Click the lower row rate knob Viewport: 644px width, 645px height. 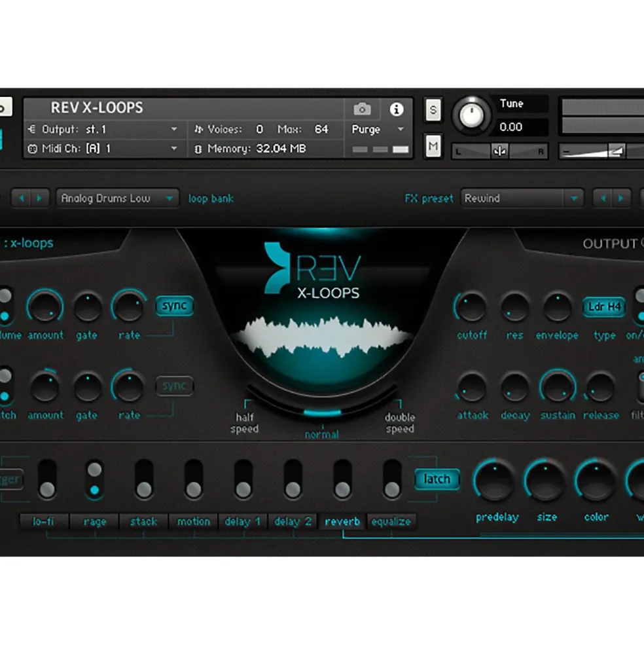click(x=129, y=386)
